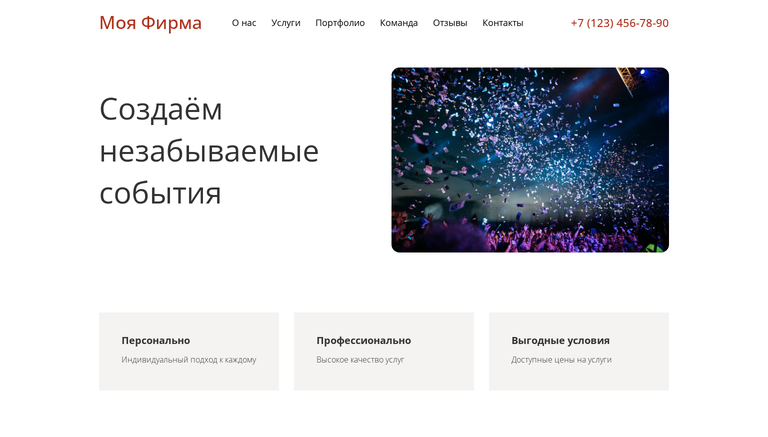768x437 pixels.
Task: Select the Выгодные условия card heading
Action: (560, 340)
